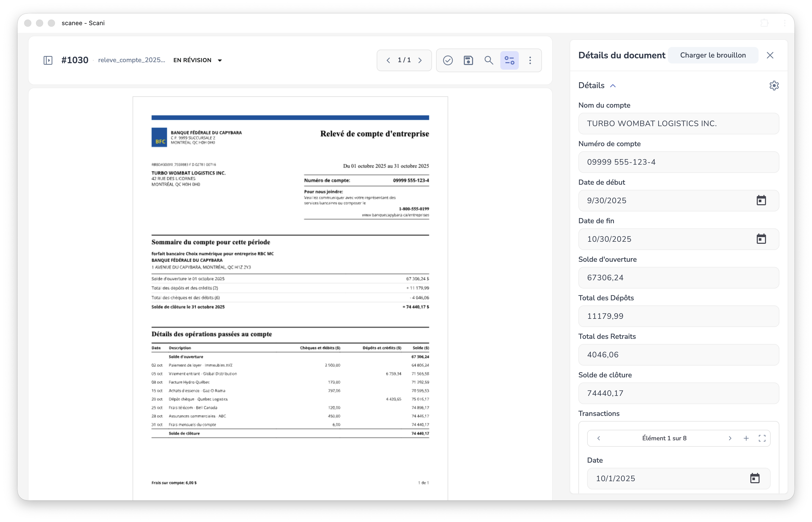Toggle the extracted fields panel icon
The image size is (812, 522).
(x=510, y=60)
